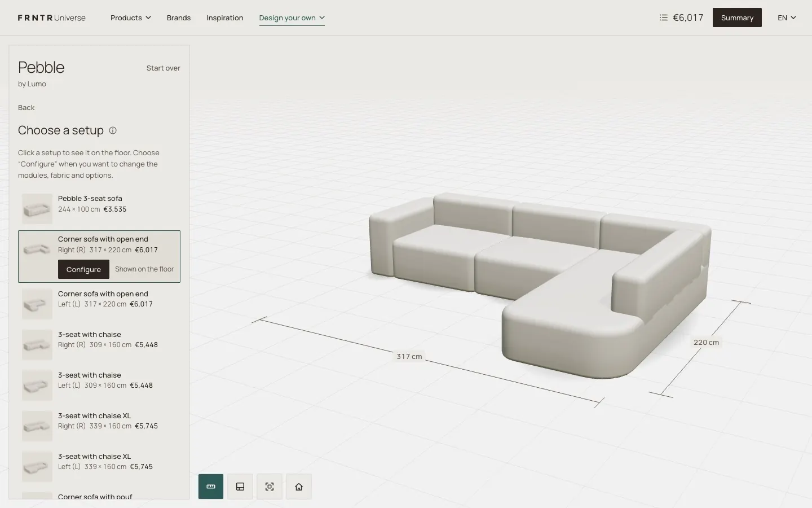812x508 pixels.
Task: Click the 220 cm dimension label
Action: pos(706,343)
